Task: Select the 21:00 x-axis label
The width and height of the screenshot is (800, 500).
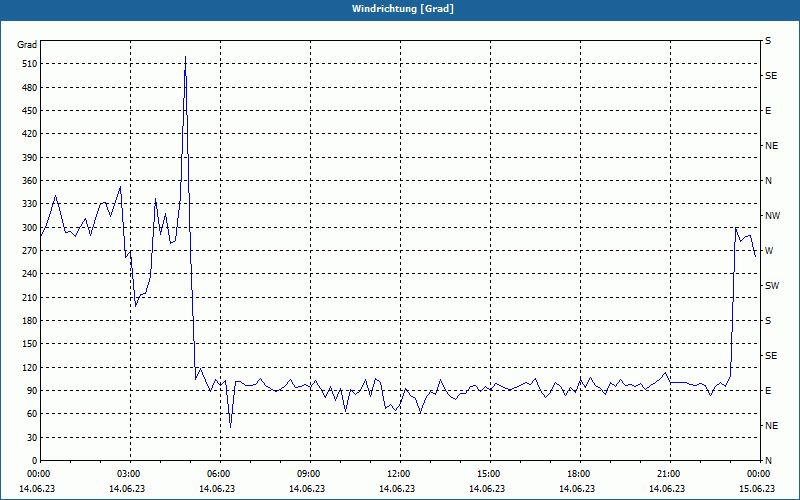Action: coord(668,474)
